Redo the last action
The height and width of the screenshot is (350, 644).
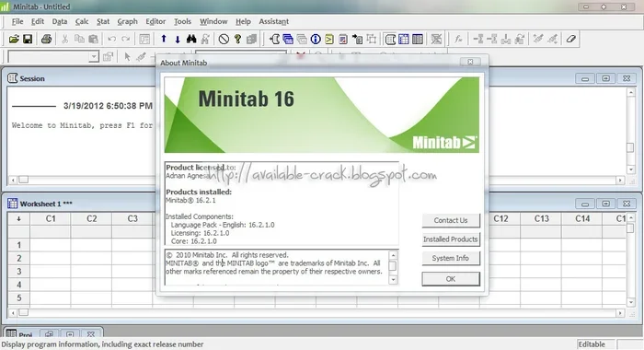[126, 39]
